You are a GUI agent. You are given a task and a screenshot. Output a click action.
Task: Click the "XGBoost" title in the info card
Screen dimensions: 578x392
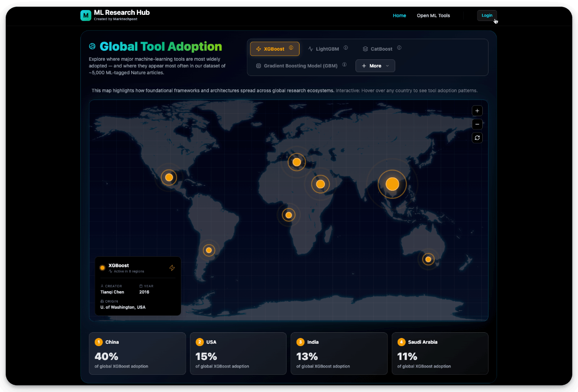[x=119, y=265]
